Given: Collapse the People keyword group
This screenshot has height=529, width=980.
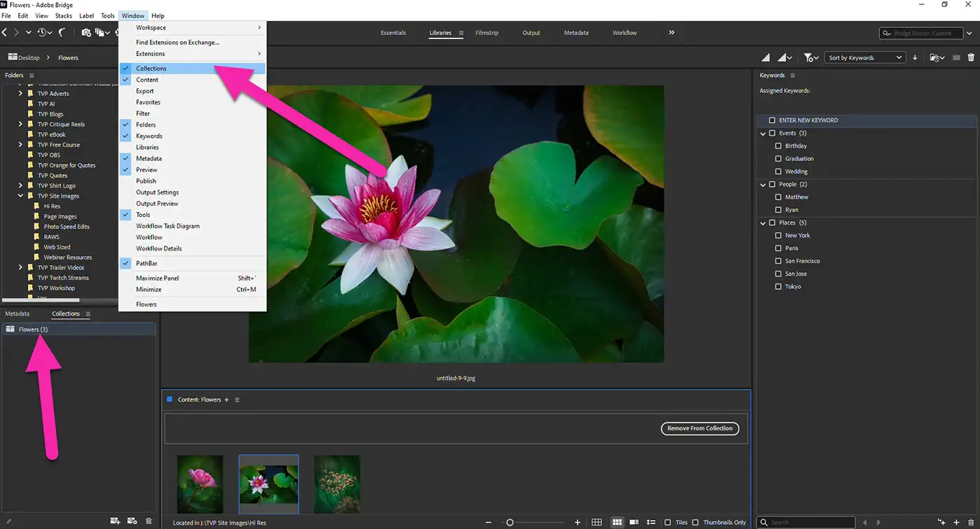Looking at the screenshot, I should 763,185.
